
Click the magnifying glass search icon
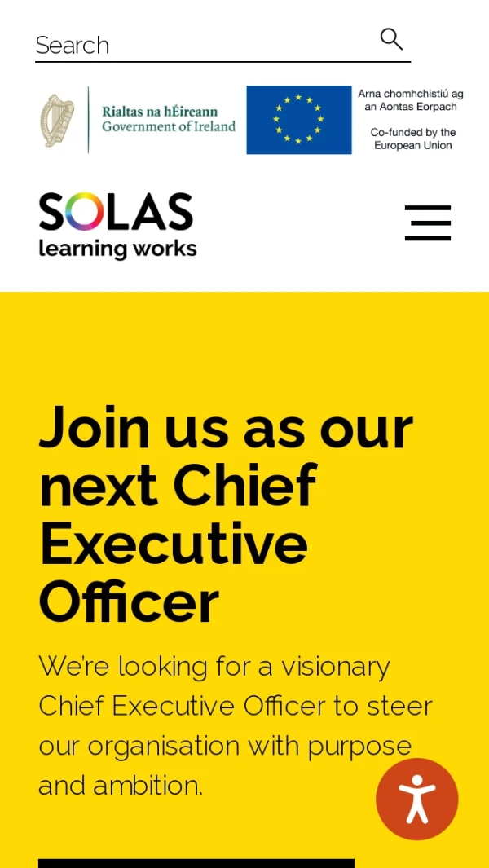point(391,39)
